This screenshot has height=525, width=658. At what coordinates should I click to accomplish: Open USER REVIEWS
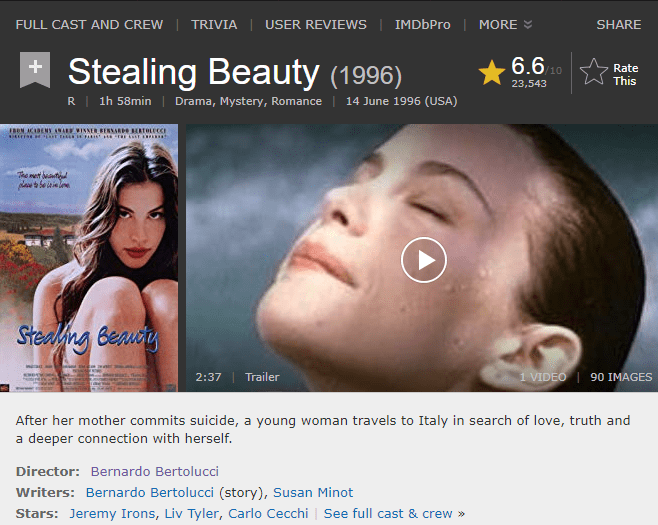pos(316,25)
